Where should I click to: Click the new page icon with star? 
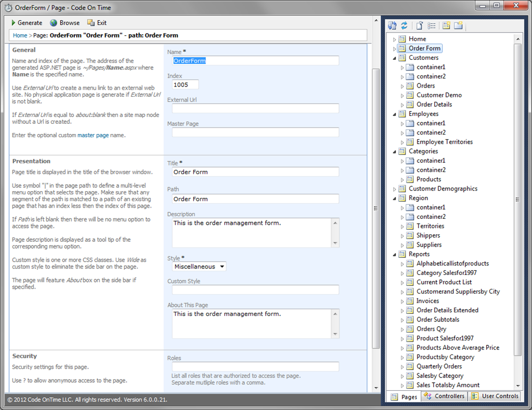point(447,26)
